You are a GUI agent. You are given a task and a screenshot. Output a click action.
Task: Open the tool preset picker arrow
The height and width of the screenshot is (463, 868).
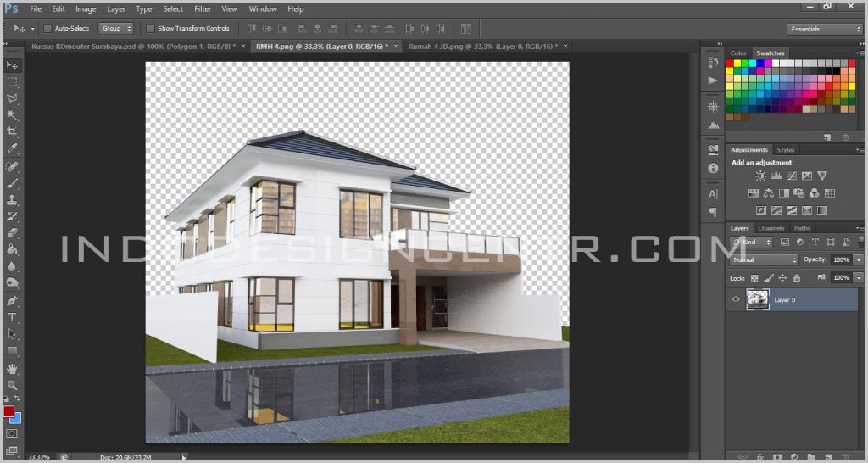[x=32, y=28]
